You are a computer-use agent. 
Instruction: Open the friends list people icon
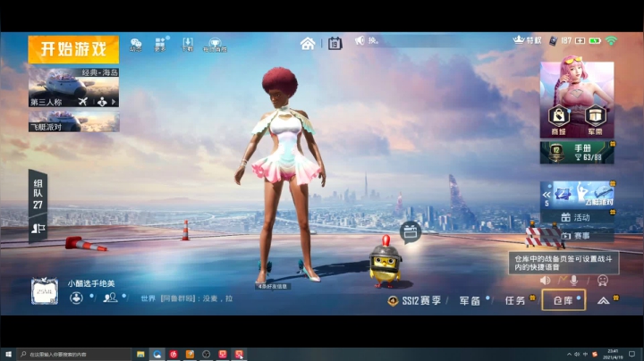(x=110, y=298)
